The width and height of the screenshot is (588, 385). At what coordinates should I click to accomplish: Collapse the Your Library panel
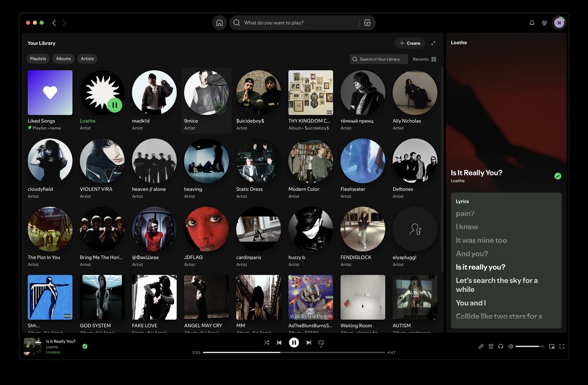433,43
